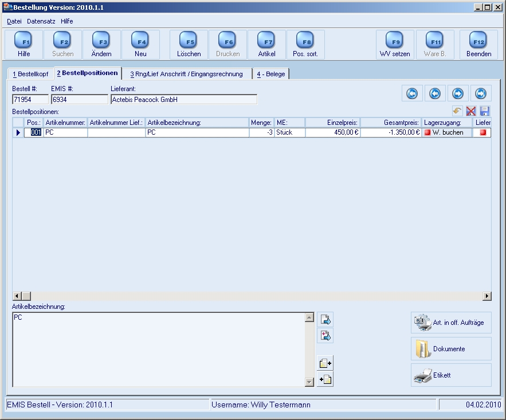Click the EMIS # field 6934
This screenshot has height=420, width=506.
[80, 99]
